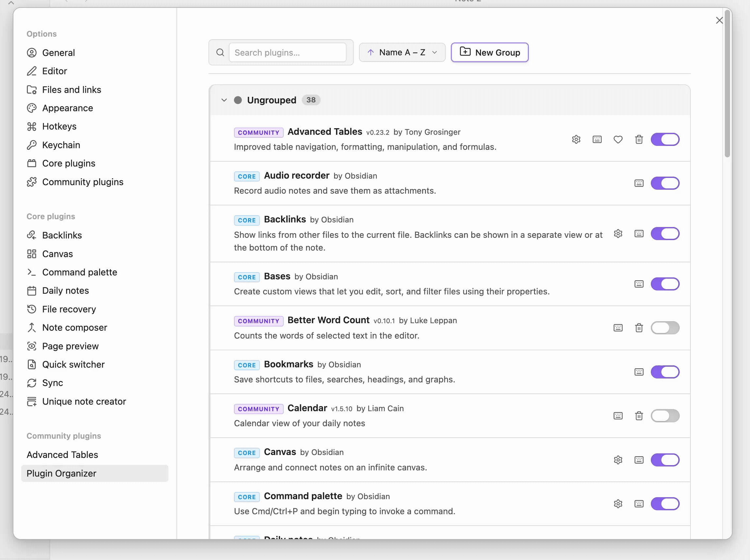This screenshot has height=560, width=750.
Task: Uninstall Advanced Tables with trash icon
Action: (x=639, y=139)
